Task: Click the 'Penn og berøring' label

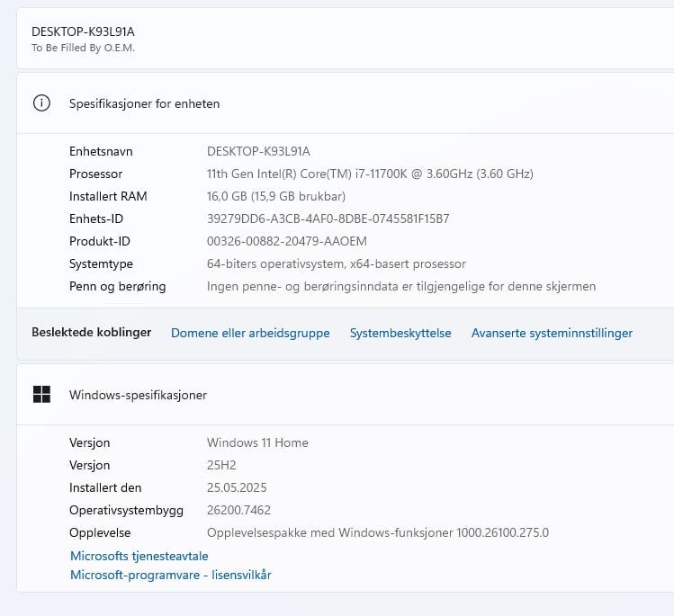Action: pos(117,286)
